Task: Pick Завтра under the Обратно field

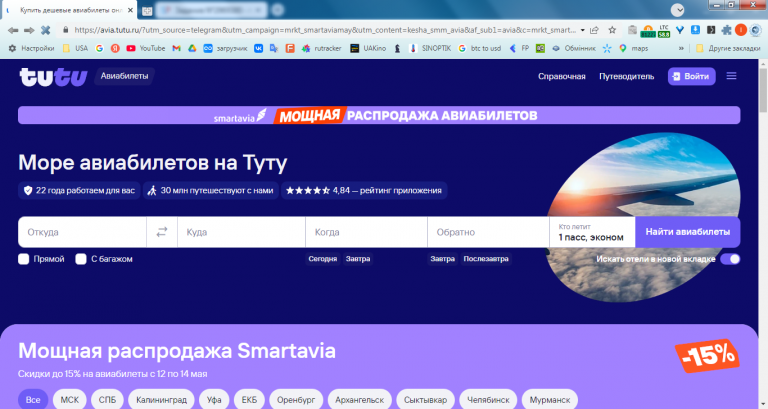Action: [442, 259]
